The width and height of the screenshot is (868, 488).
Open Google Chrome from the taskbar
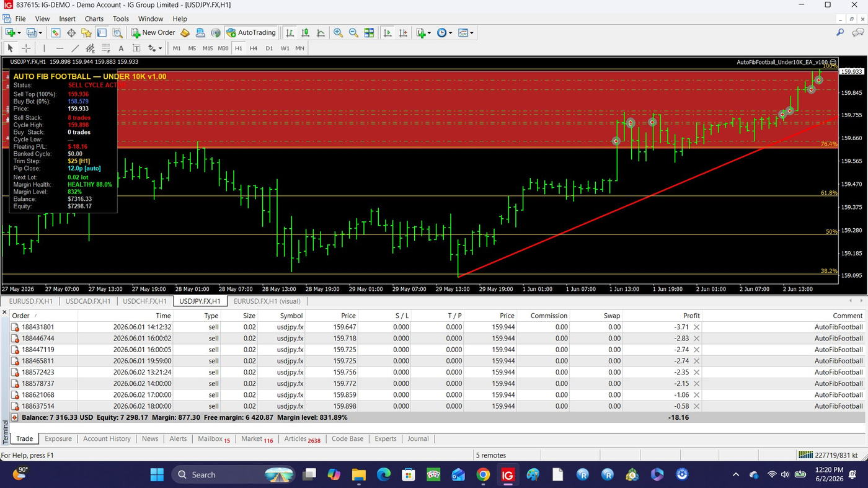coord(483,474)
